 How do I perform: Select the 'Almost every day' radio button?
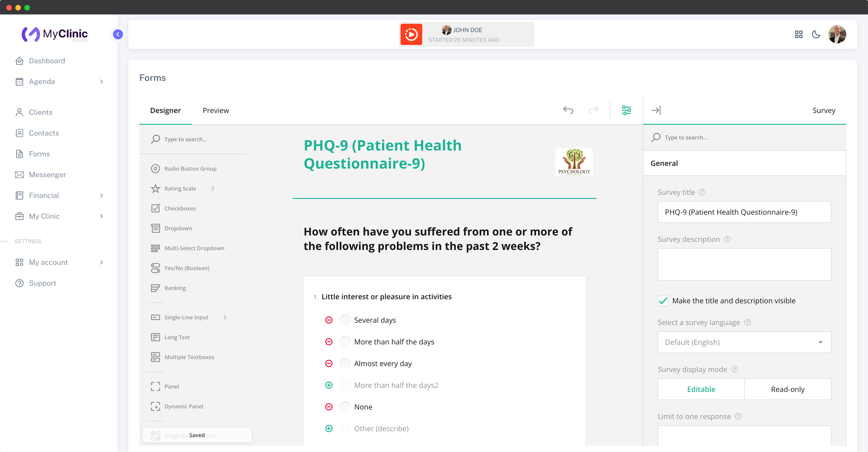coord(345,363)
